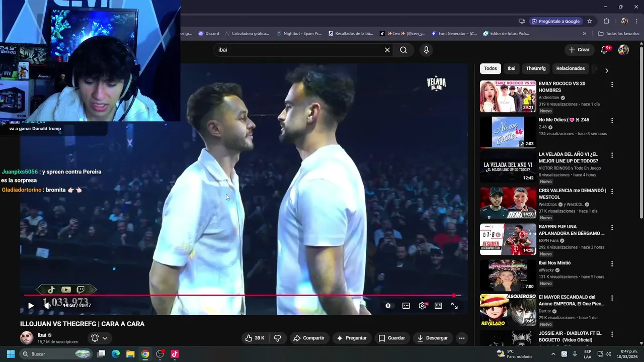644x362 pixels.
Task: Open Microsoft Edge from the taskbar
Action: pyautogui.click(x=116, y=354)
